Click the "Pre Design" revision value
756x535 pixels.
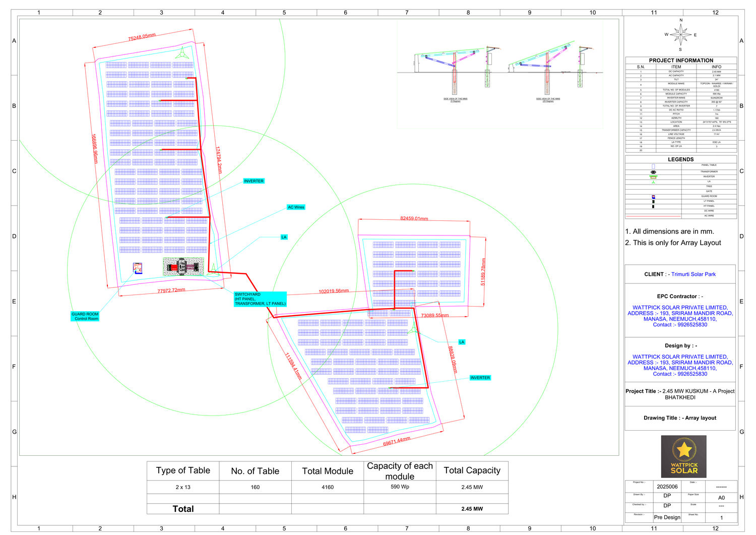667,517
